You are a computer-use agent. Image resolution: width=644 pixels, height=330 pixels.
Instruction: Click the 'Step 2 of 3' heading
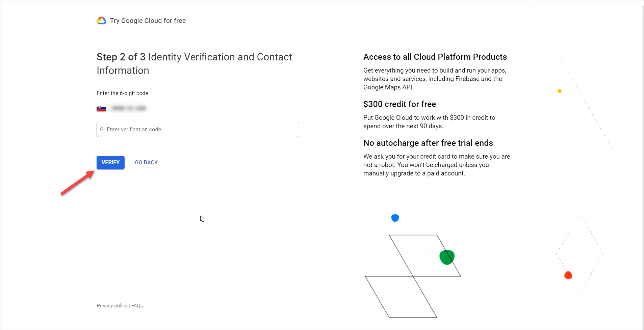[x=121, y=57]
